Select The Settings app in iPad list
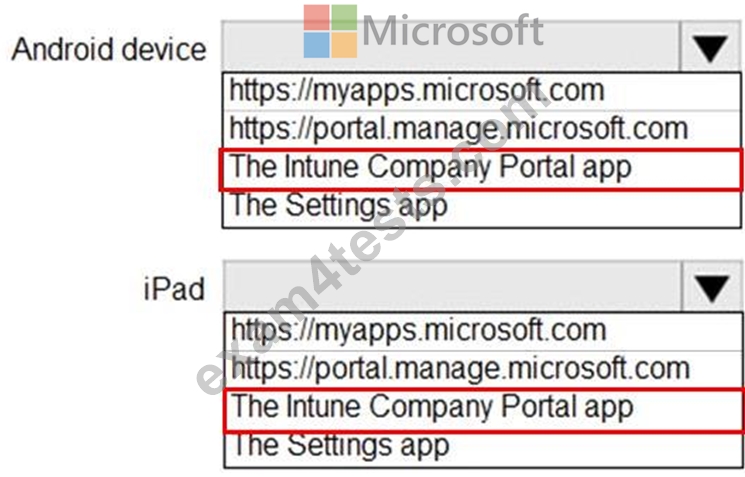The image size is (745, 477). click(x=483, y=448)
